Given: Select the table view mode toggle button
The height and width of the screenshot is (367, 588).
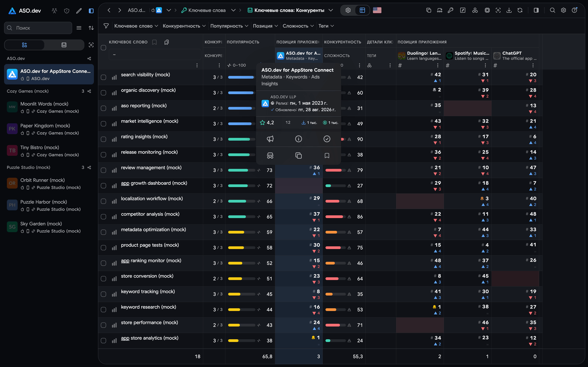Looking at the screenshot, I should coord(362,10).
